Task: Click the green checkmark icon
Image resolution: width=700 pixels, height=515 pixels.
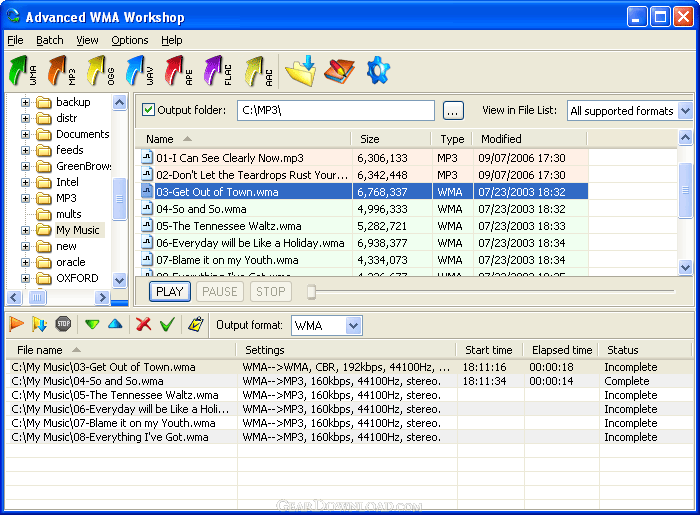Action: coord(167,324)
